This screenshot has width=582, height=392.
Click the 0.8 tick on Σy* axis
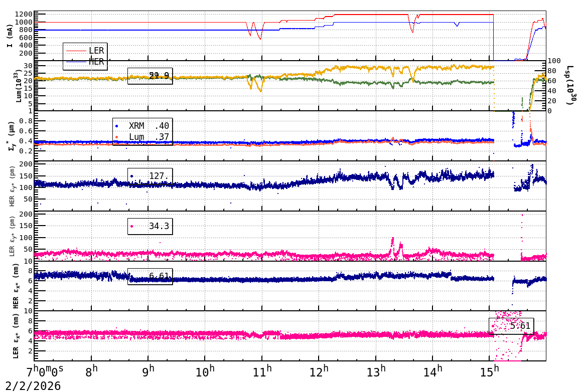coord(27,121)
